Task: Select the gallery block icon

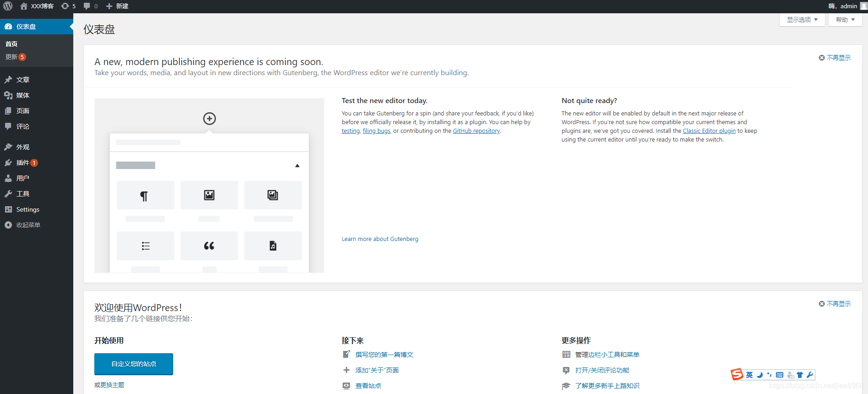Action: tap(273, 195)
